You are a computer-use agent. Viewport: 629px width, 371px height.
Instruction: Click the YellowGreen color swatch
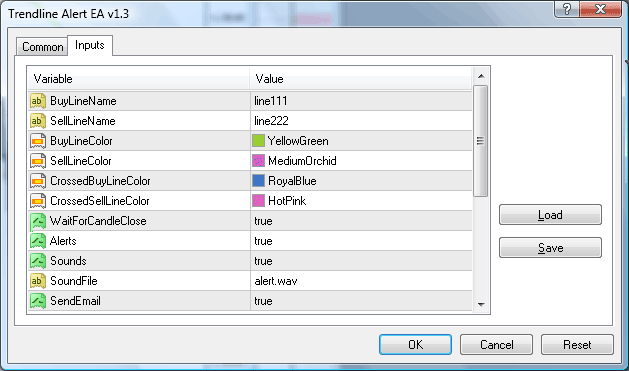coord(258,141)
